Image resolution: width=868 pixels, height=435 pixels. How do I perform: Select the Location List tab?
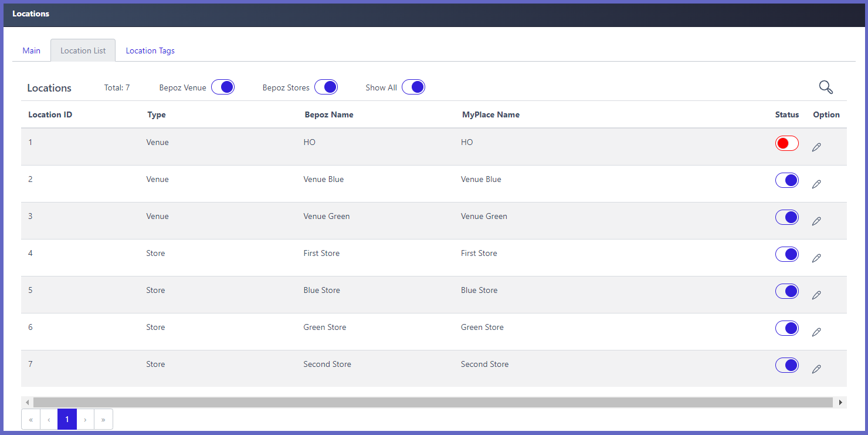click(83, 50)
